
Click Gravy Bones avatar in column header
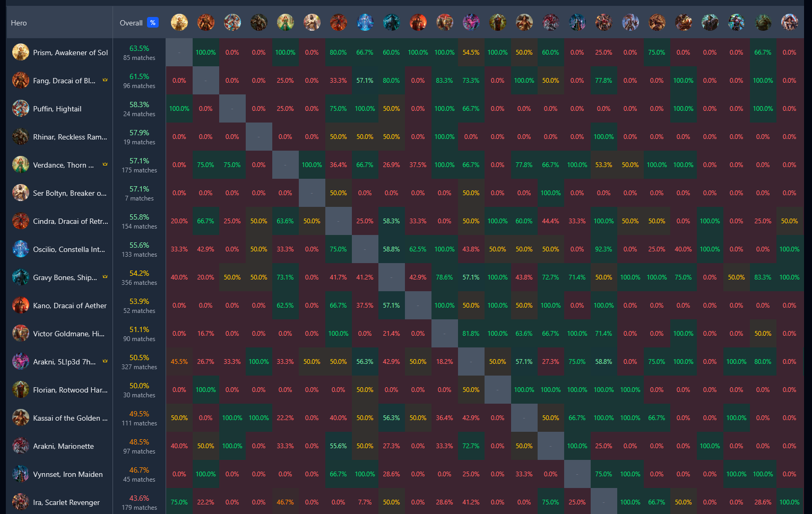[392, 22]
